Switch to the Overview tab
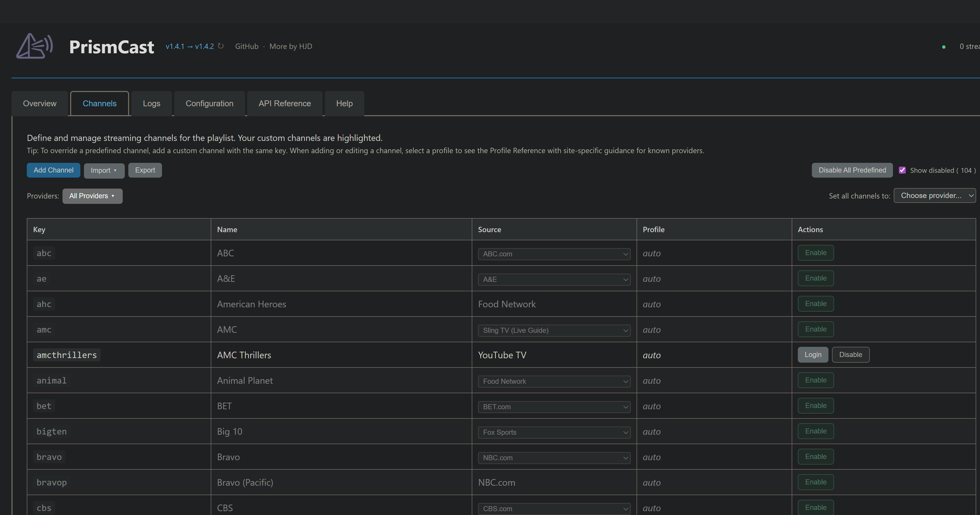 click(x=40, y=103)
